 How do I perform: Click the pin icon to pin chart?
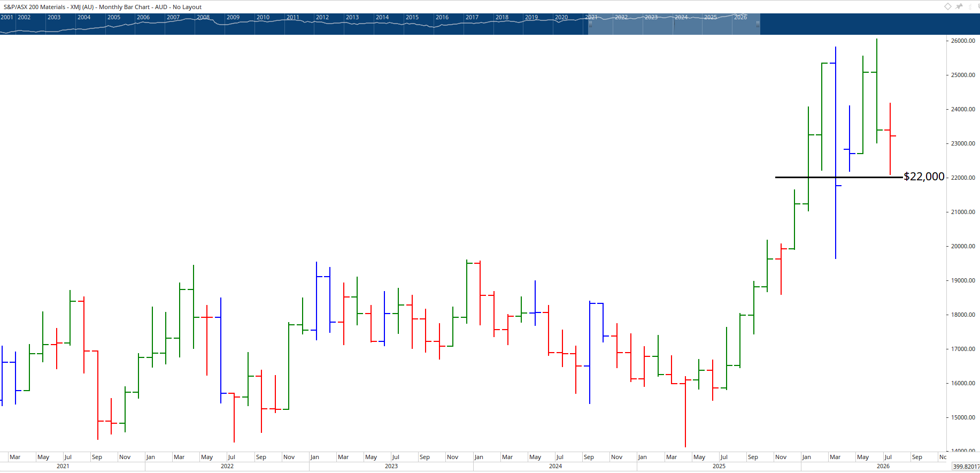tap(959, 6)
